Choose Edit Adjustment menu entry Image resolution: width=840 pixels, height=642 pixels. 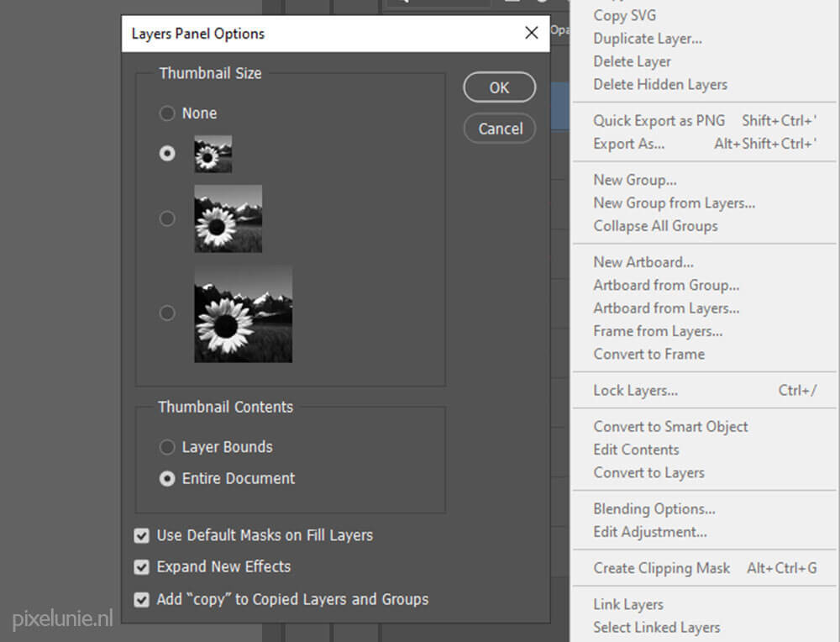pos(650,532)
